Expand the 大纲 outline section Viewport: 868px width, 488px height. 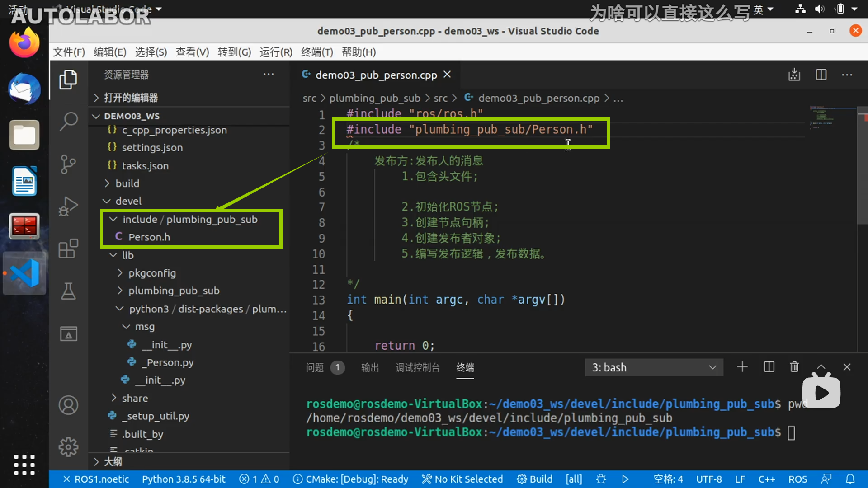click(x=113, y=462)
